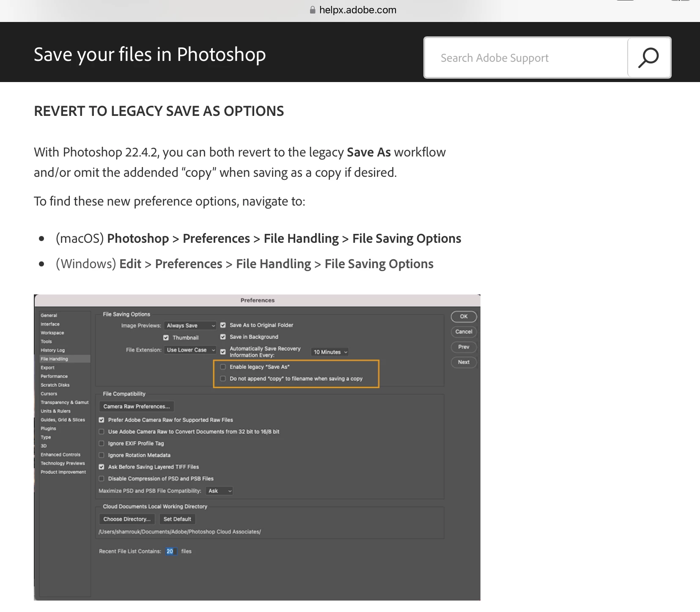
Task: Click the Cancel button
Action: pos(464,332)
